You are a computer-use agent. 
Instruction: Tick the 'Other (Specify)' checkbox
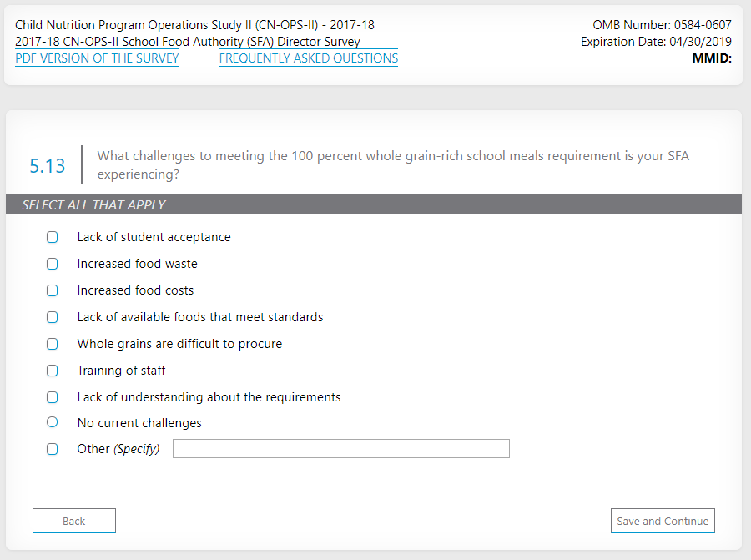(x=53, y=449)
